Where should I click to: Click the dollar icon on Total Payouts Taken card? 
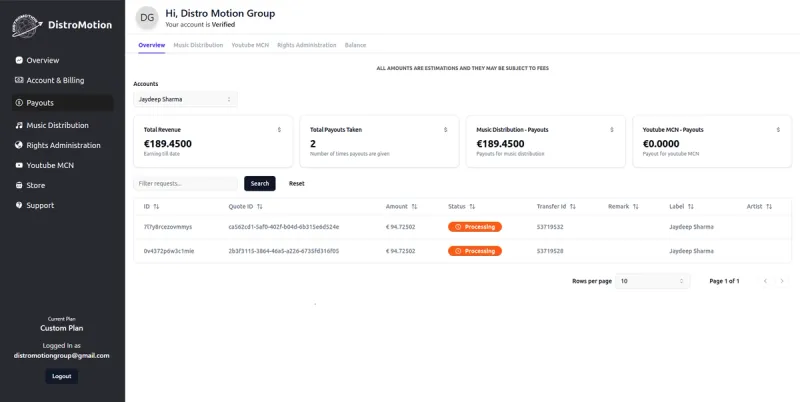(445, 130)
